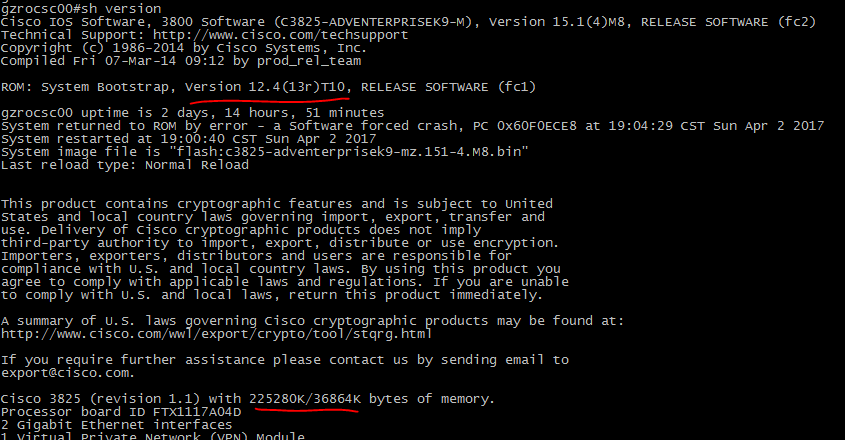Screen dimensions: 845x440
Task: Click 'If you require further assistance' line
Action: pos(285,360)
